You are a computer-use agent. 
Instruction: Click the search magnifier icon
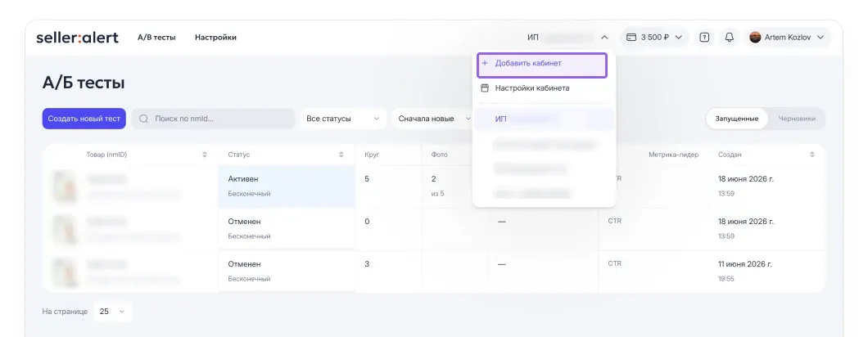pyautogui.click(x=144, y=119)
